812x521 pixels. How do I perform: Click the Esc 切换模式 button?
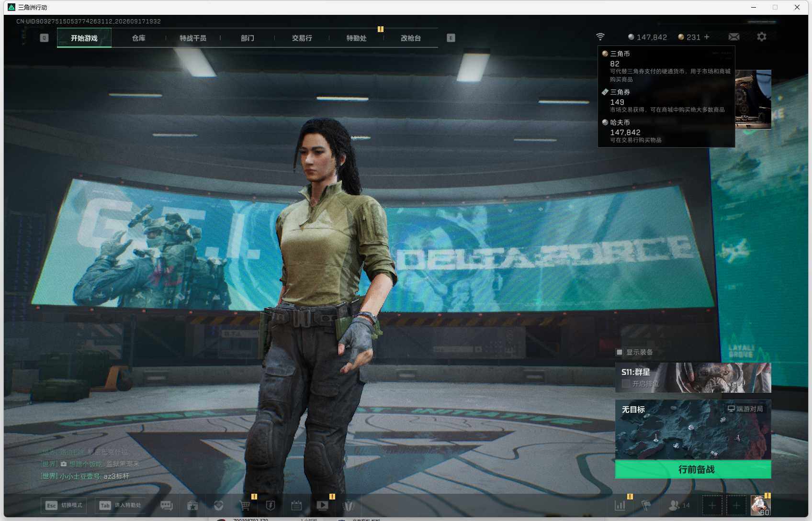tap(64, 505)
